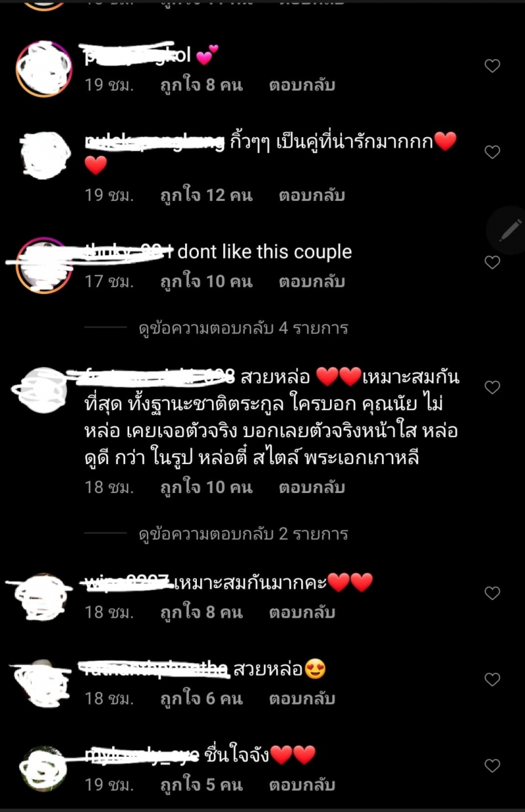Expand 'ดูข้อความตอบกลับ 2 รายการ' replies

click(x=243, y=534)
